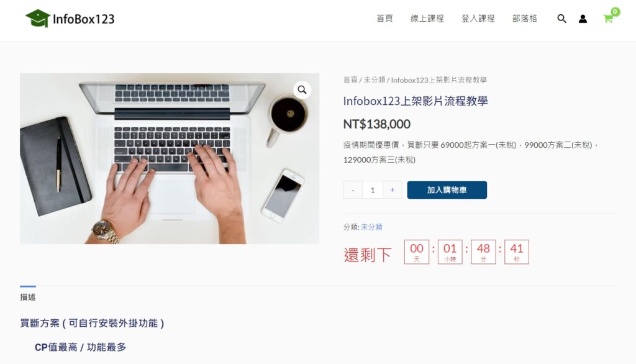
Task: Go to 登入課程 in navigation
Action: pyautogui.click(x=478, y=19)
